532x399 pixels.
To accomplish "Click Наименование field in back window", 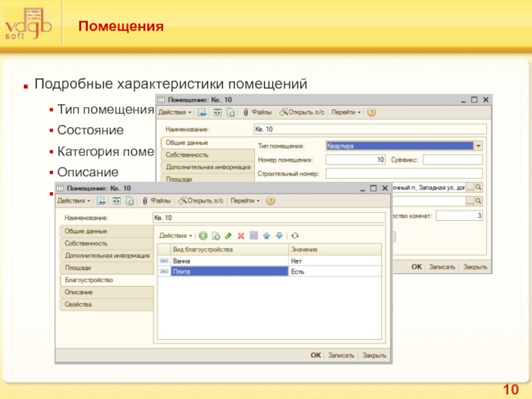I will click(x=370, y=129).
